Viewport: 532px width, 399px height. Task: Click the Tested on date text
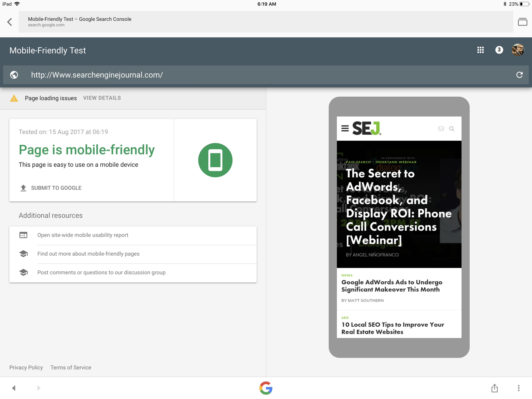(63, 132)
